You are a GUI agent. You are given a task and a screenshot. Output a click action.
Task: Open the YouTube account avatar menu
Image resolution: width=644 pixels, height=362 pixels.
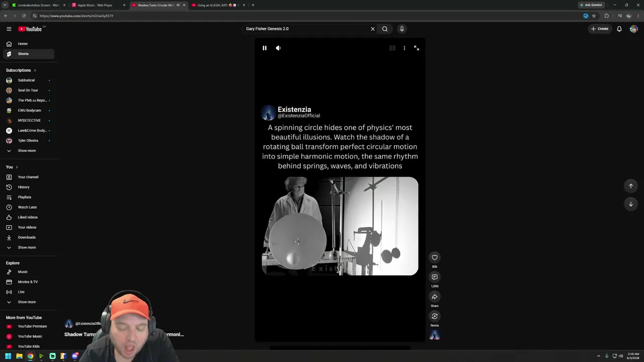(x=633, y=29)
